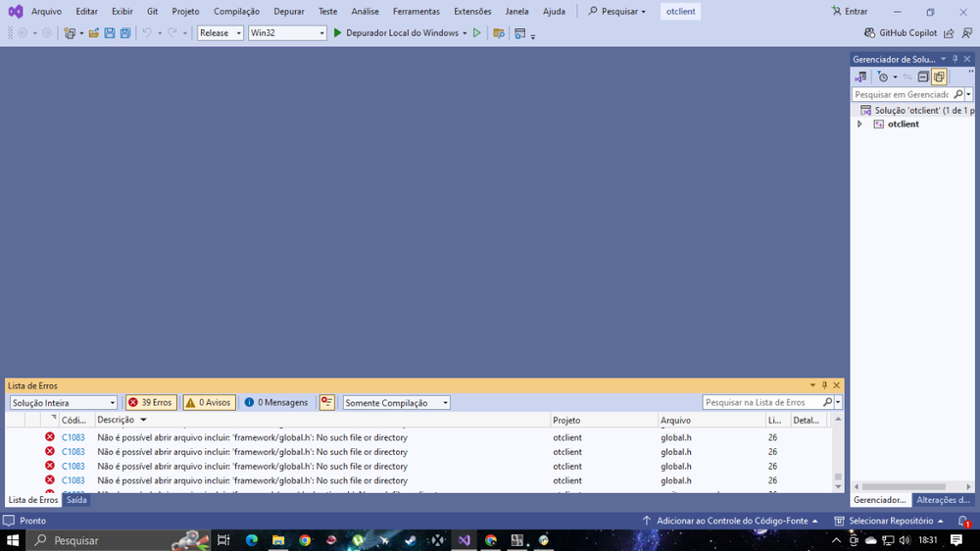Switch to the Saída tab

point(76,500)
